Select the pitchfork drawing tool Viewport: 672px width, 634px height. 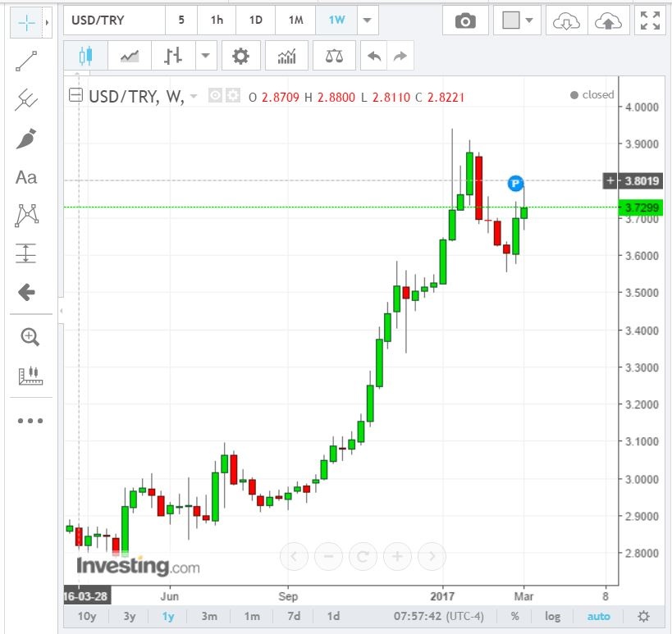tap(27, 100)
